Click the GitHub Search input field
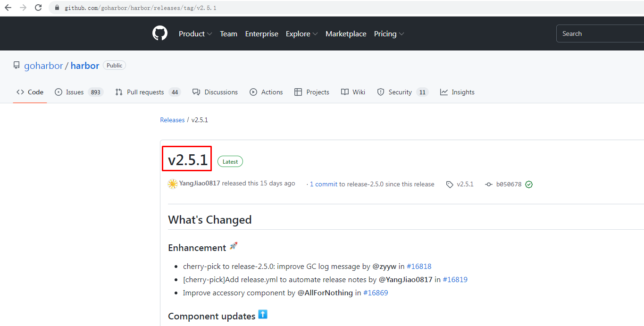644x326 pixels. (x=599, y=34)
